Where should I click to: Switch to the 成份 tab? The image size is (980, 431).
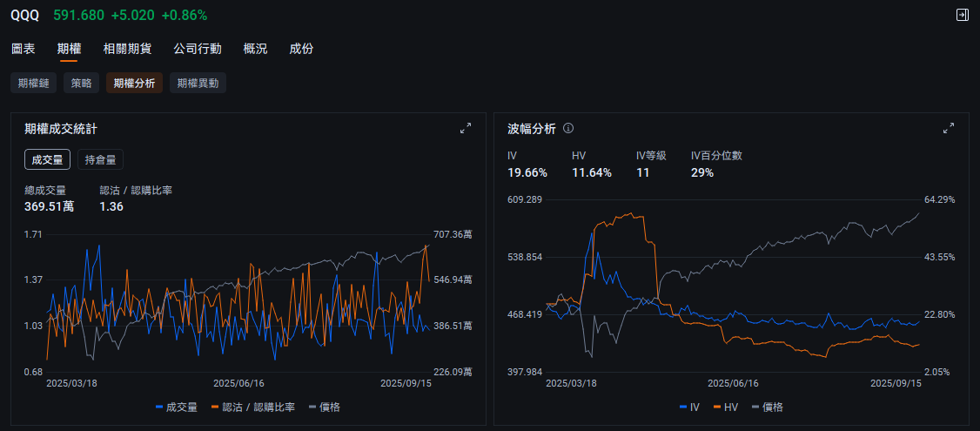coord(301,49)
